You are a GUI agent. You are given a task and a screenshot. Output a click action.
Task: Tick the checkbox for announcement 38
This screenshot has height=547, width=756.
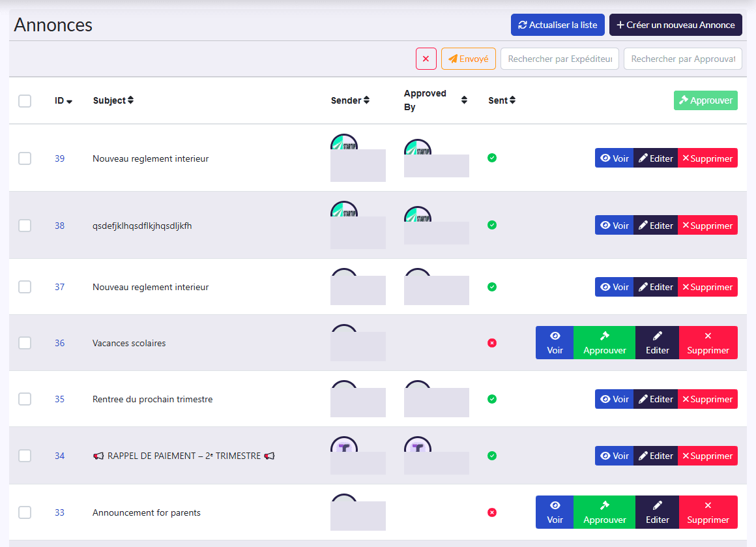pos(25,226)
